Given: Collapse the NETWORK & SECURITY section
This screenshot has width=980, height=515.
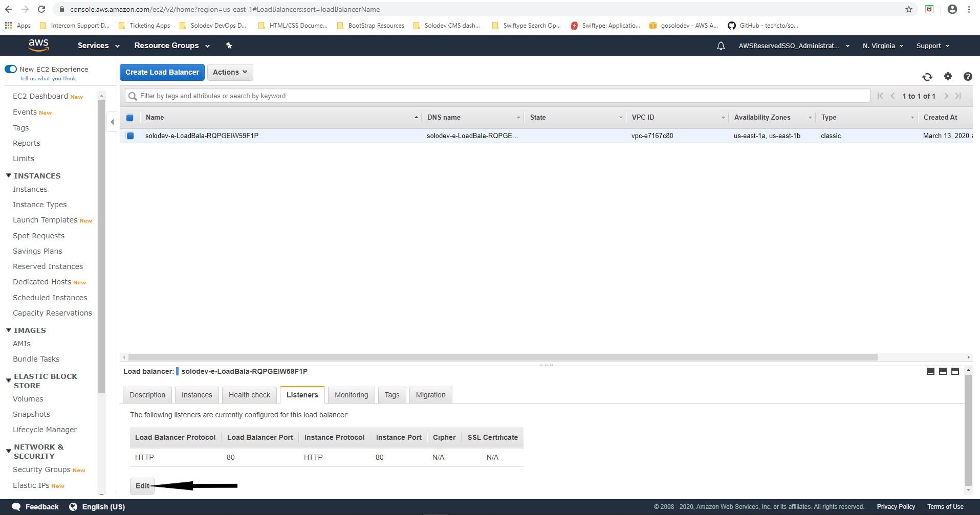Looking at the screenshot, I should (9, 451).
